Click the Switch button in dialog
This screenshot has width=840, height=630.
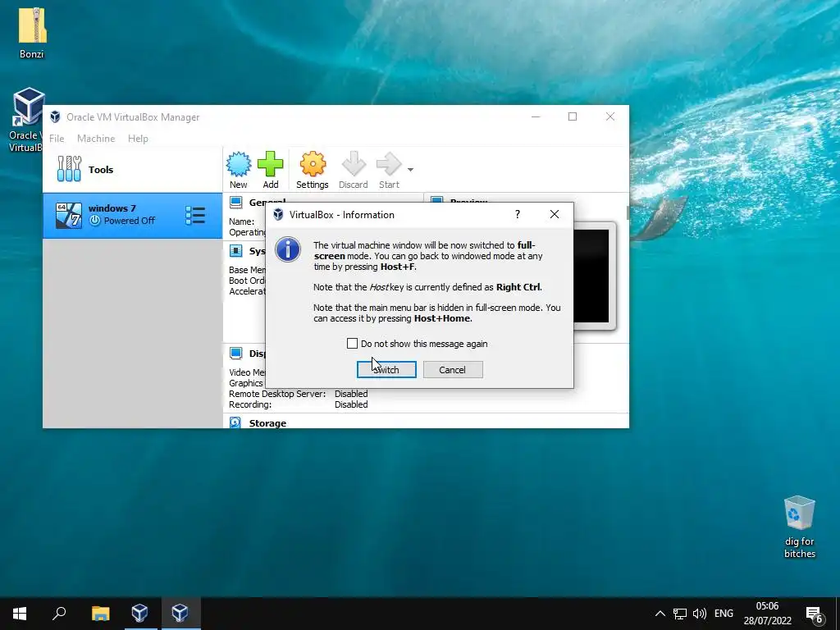tap(386, 370)
